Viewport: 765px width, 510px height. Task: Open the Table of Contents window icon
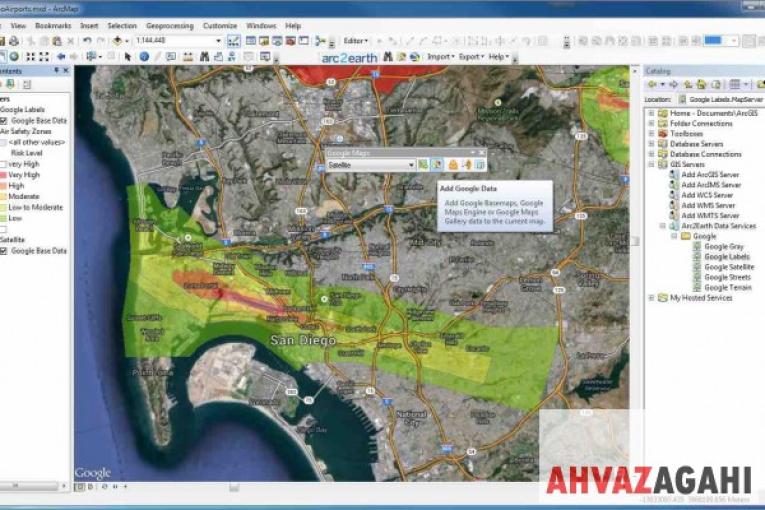251,41
